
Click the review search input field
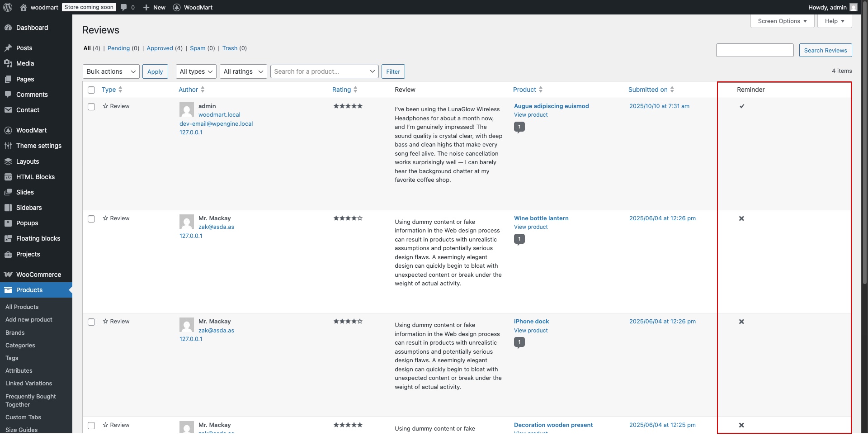click(x=755, y=50)
